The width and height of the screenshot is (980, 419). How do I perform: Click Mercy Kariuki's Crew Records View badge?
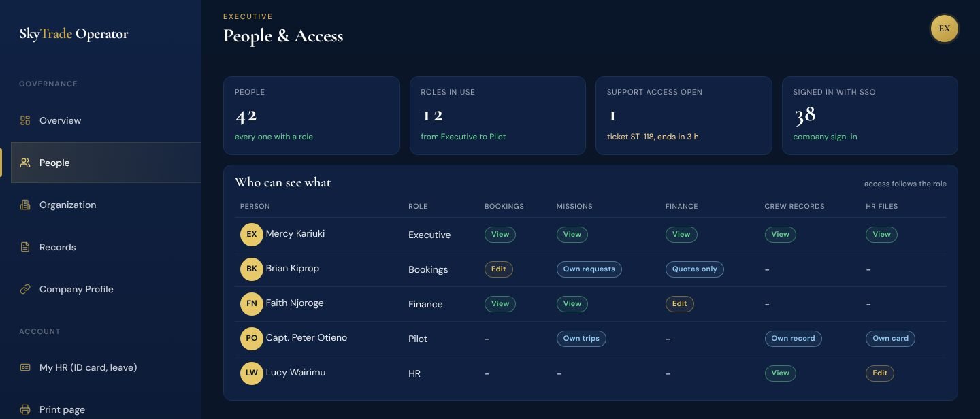[780, 234]
